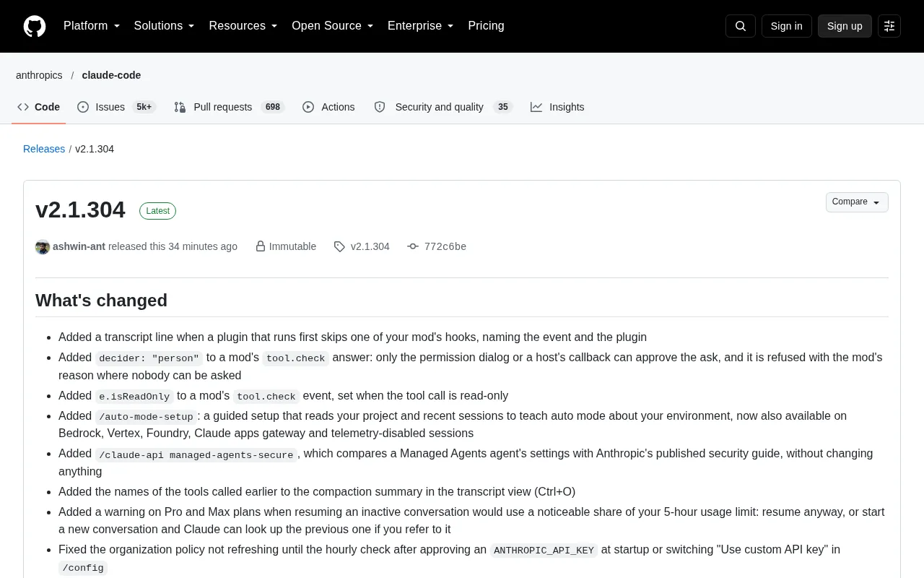The width and height of the screenshot is (924, 578).
Task: Open the search magnifier button
Action: (x=741, y=26)
